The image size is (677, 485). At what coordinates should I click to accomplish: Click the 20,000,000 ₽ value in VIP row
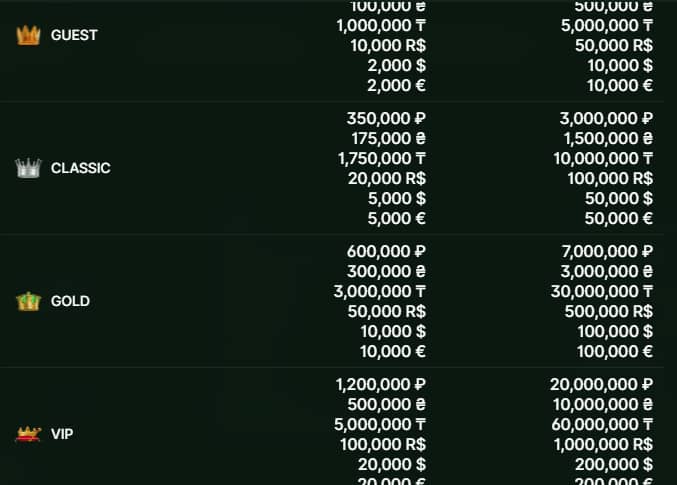[601, 384]
